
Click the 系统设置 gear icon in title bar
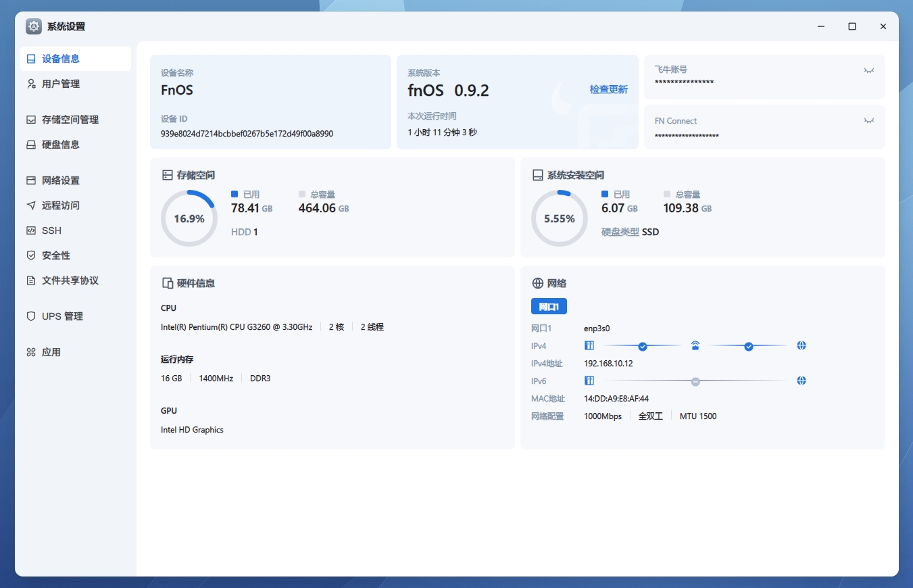coord(34,26)
